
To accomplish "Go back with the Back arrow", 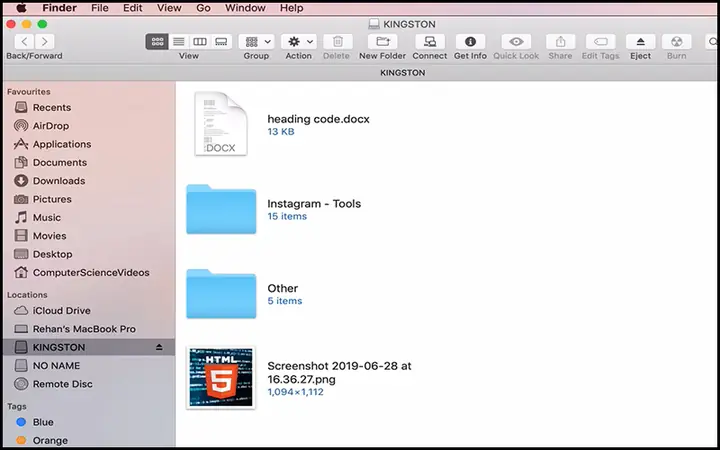I will (24, 42).
